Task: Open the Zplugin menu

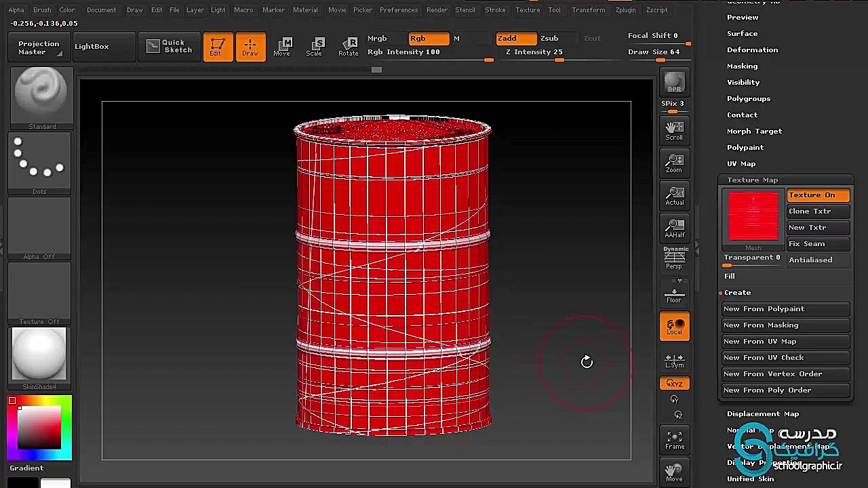Action: click(x=625, y=9)
